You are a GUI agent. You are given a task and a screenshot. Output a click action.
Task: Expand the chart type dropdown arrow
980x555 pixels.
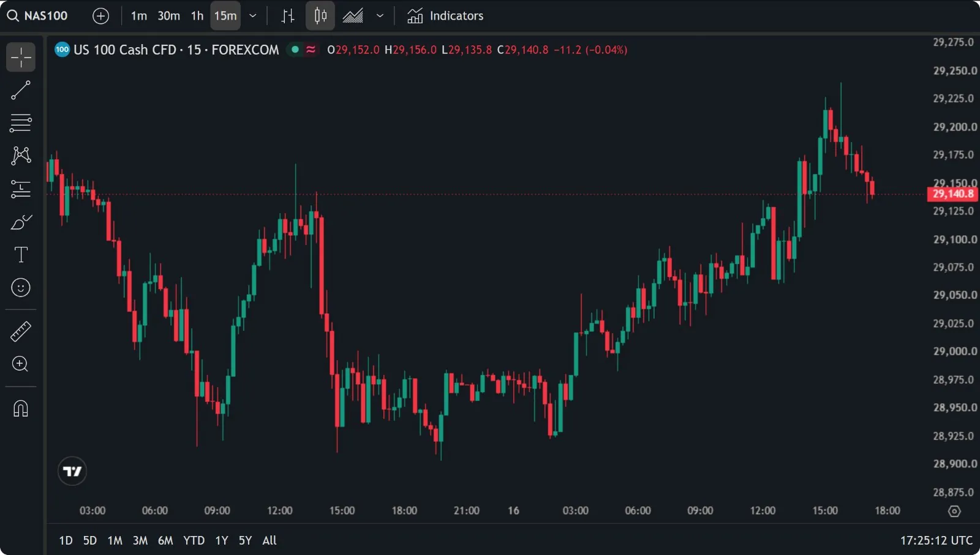(380, 16)
